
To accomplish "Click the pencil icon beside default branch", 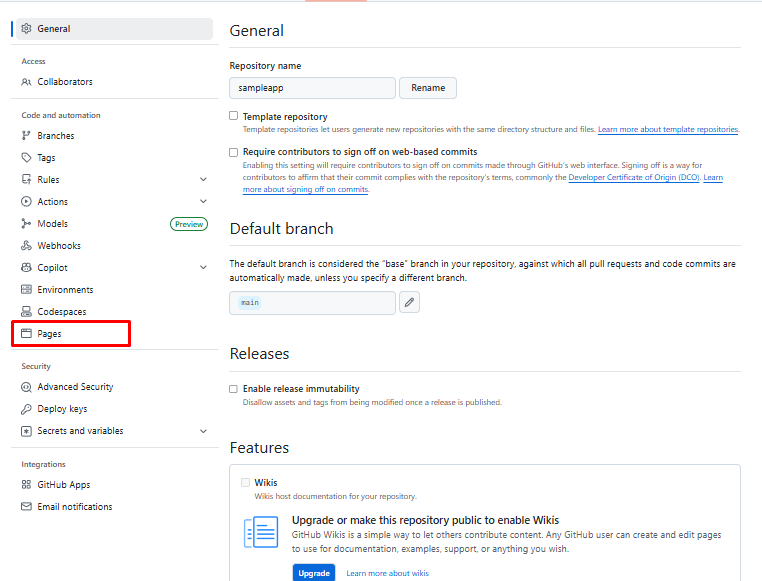I will pos(409,302).
